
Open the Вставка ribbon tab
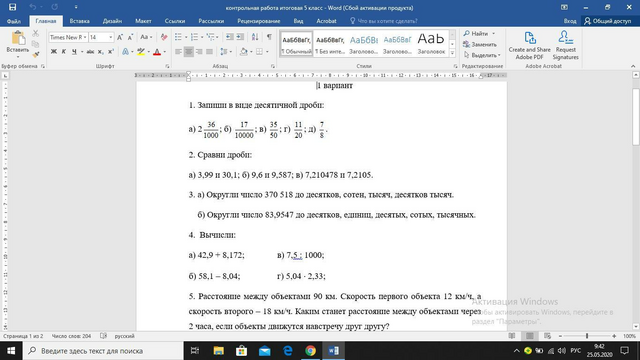pos(79,21)
